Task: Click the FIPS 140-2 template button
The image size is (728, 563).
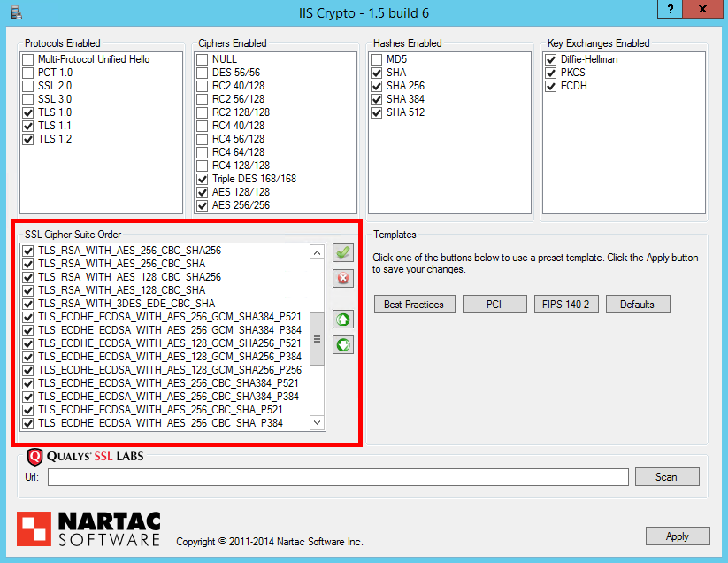Action: [x=566, y=304]
